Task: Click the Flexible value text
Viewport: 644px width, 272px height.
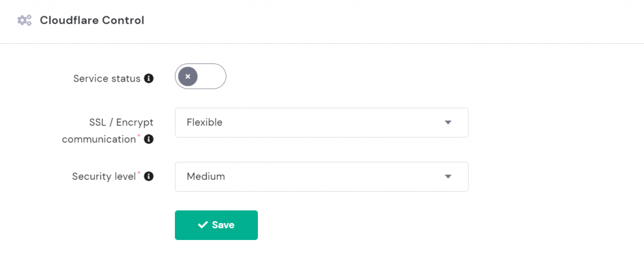Action: [x=204, y=122]
